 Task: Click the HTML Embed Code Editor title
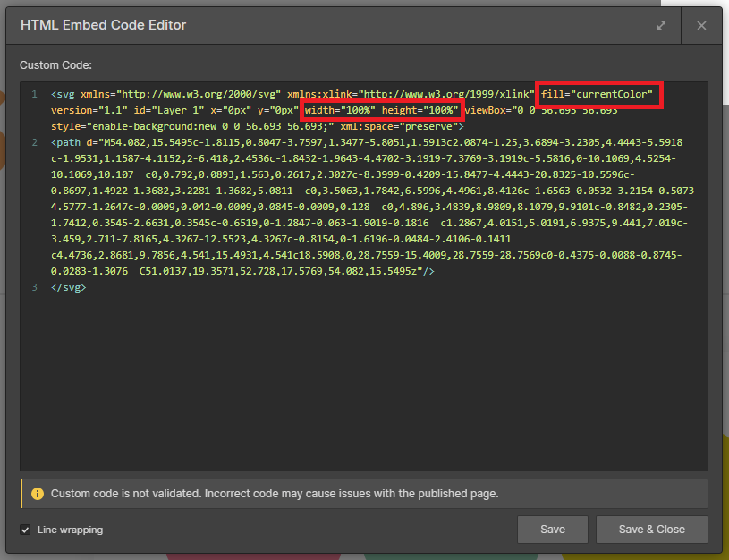tap(103, 25)
